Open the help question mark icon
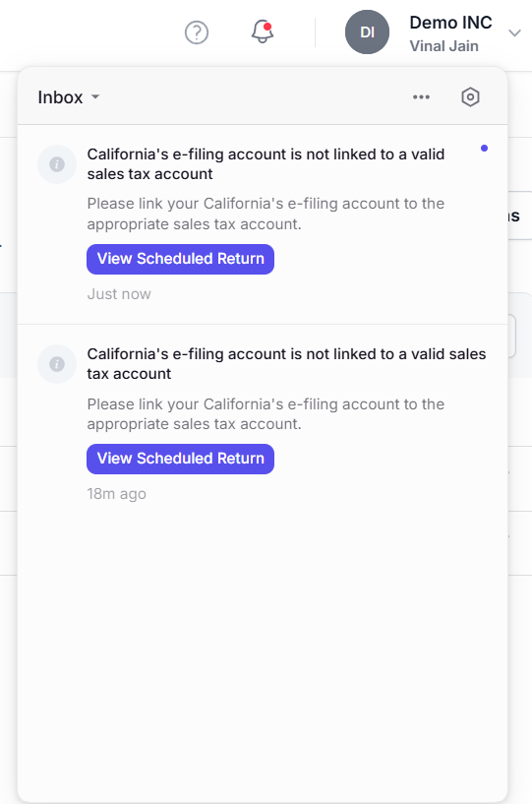The image size is (532, 804). click(x=197, y=32)
